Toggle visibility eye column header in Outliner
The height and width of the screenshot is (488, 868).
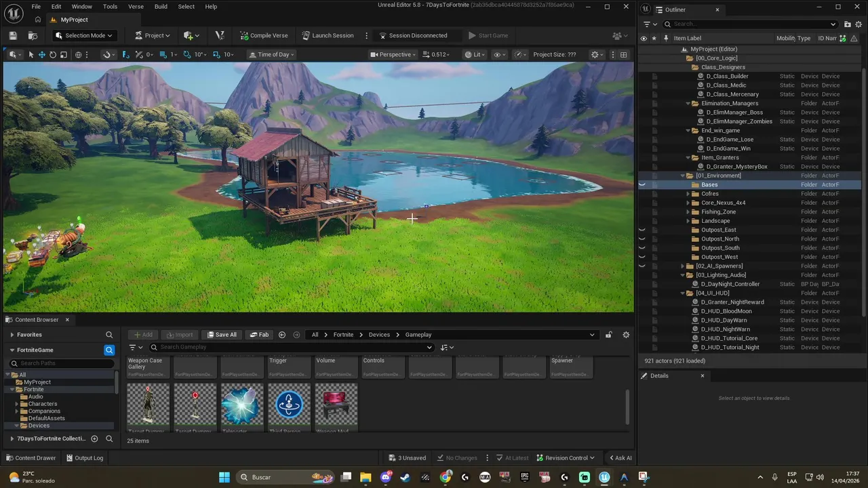tap(644, 38)
